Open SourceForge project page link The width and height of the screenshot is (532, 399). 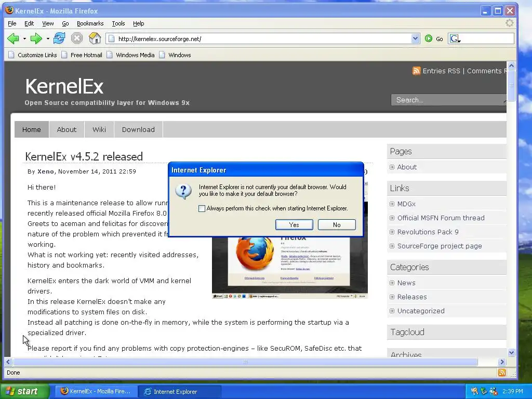[440, 246]
